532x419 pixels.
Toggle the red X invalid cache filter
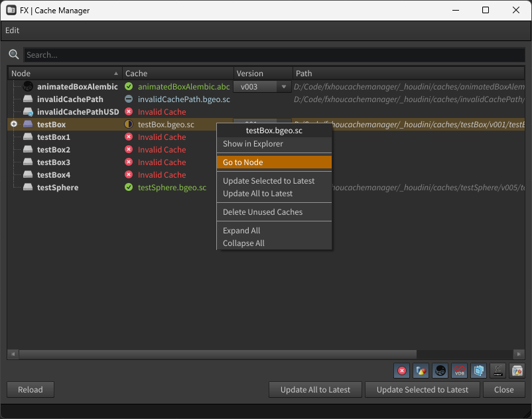click(x=401, y=371)
